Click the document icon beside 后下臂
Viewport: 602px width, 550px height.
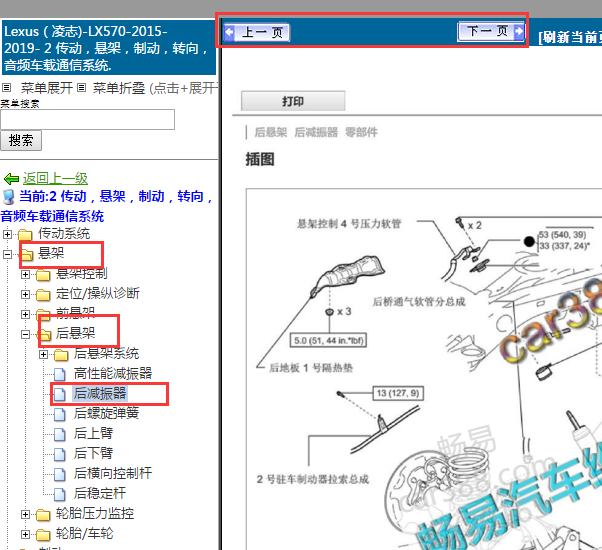click(60, 454)
